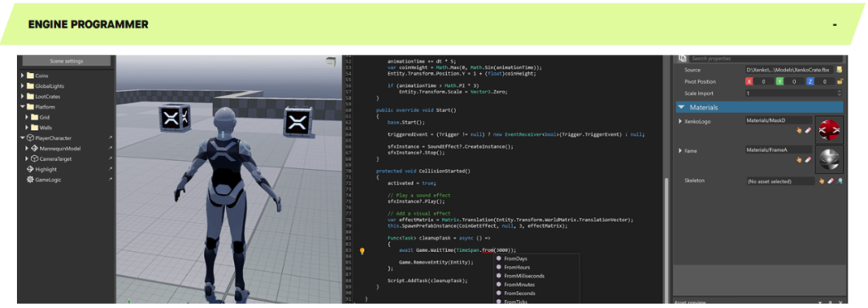Screen dimensions: 868x308
Task: Toggle the Pivot Position lock icon
Action: [x=840, y=81]
